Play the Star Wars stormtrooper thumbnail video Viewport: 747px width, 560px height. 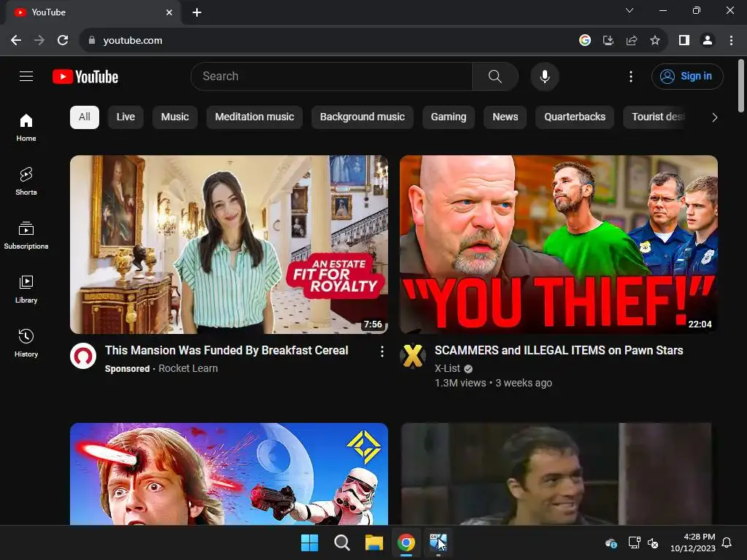tap(228, 474)
